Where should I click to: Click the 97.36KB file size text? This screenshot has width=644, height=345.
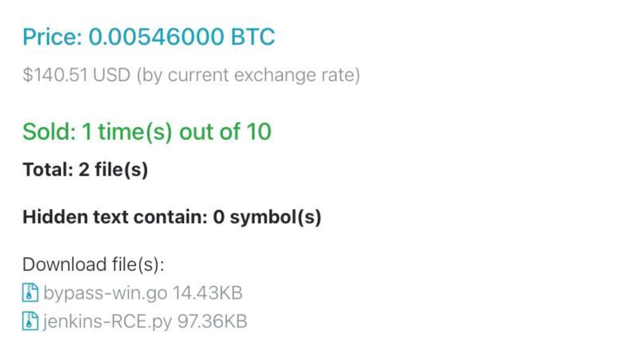coord(212,321)
